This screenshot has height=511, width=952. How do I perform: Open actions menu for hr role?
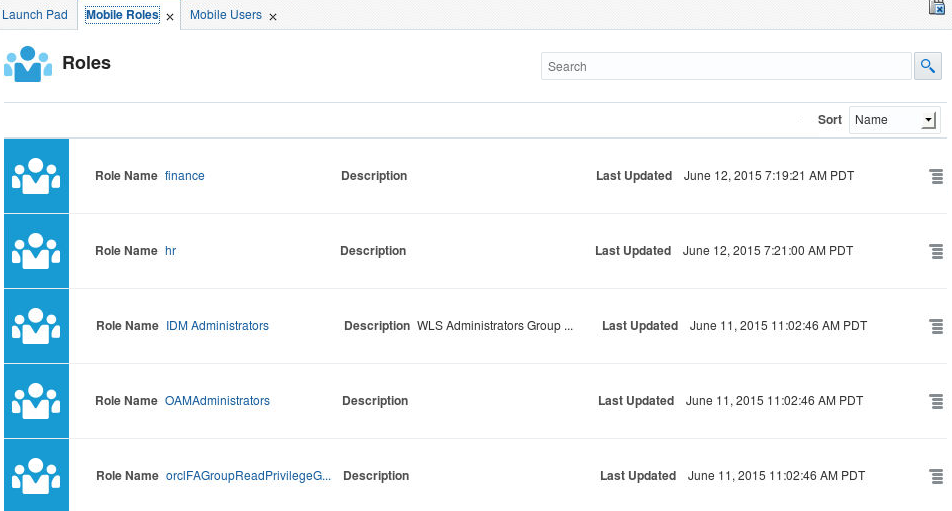click(x=936, y=251)
